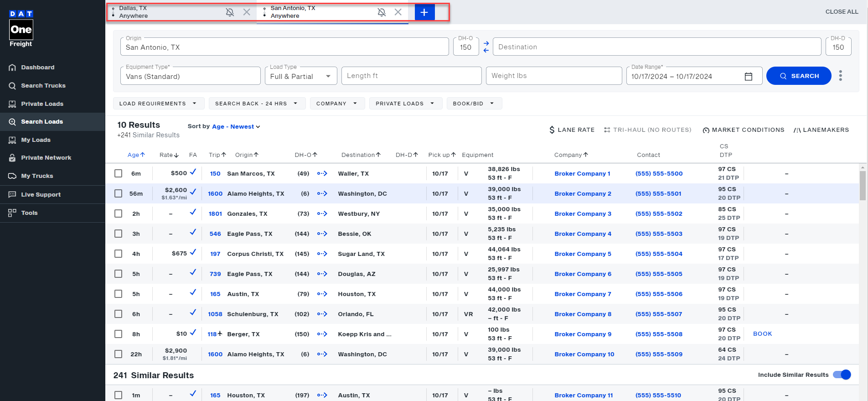The image size is (868, 401).
Task: Click BOOK on Berger, TX load
Action: (762, 334)
